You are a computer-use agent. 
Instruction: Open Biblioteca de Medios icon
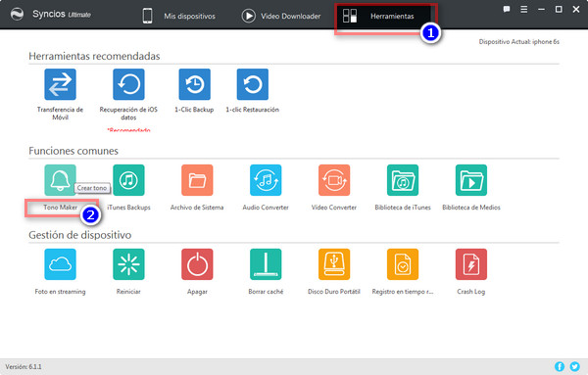[x=471, y=180]
